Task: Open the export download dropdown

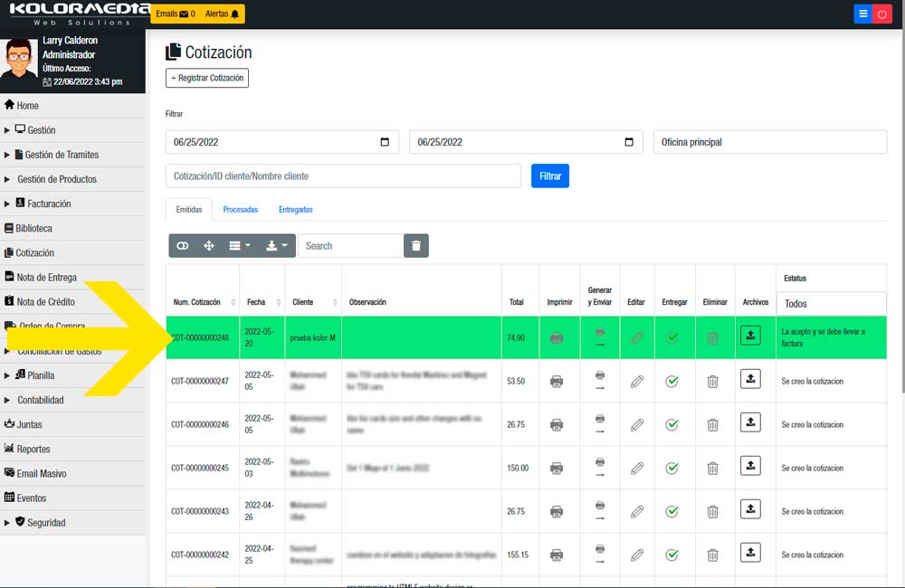Action: pos(276,246)
